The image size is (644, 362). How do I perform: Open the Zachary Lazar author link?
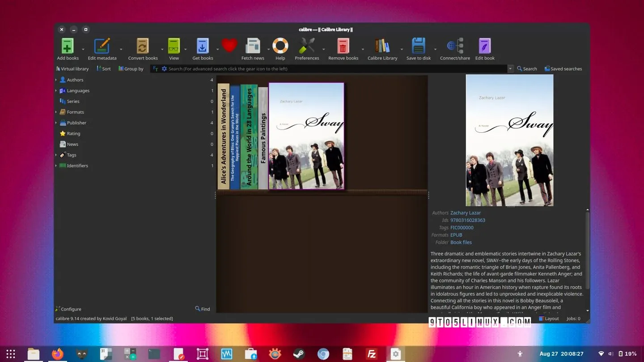(x=466, y=213)
